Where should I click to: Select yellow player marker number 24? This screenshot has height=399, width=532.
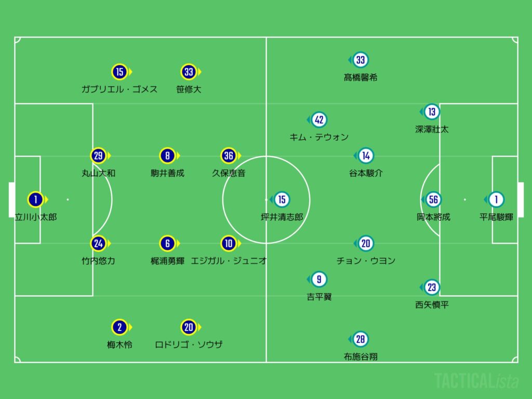click(x=98, y=243)
